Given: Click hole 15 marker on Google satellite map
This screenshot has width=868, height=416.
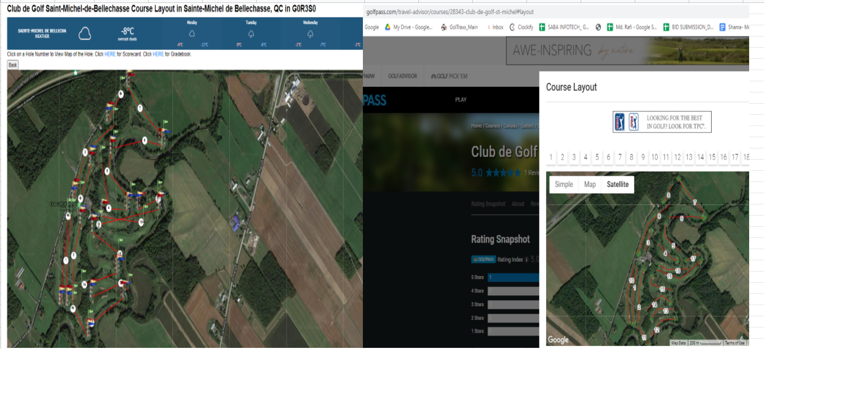Looking at the screenshot, I should pos(662,289).
